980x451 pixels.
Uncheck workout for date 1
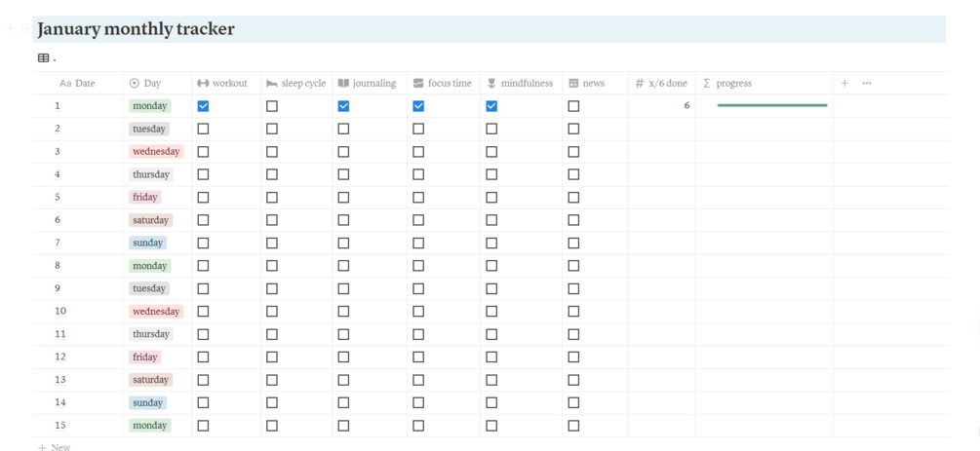click(x=203, y=106)
